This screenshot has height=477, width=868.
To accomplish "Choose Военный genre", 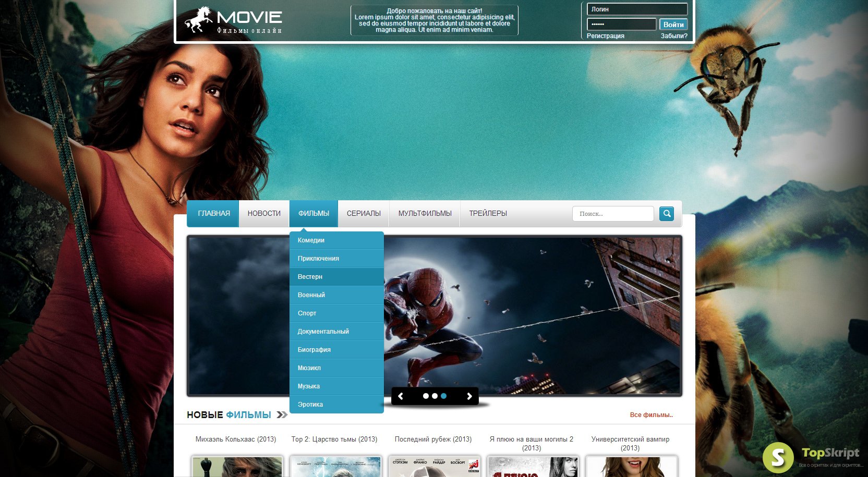I will [x=336, y=295].
